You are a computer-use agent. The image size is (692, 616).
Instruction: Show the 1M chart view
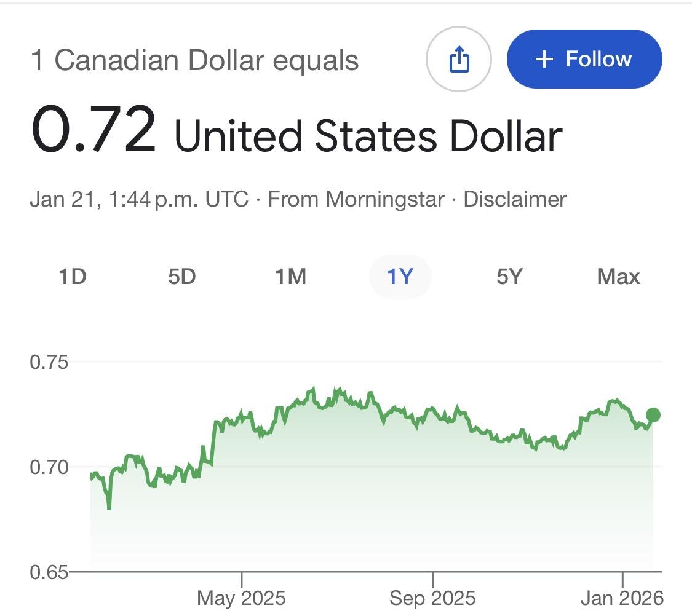coord(290,277)
